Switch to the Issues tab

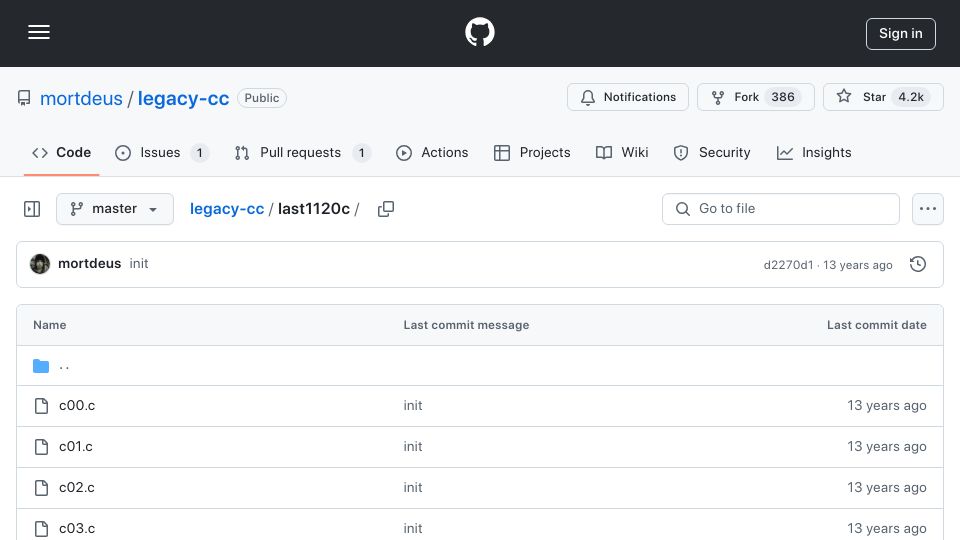[x=162, y=152]
